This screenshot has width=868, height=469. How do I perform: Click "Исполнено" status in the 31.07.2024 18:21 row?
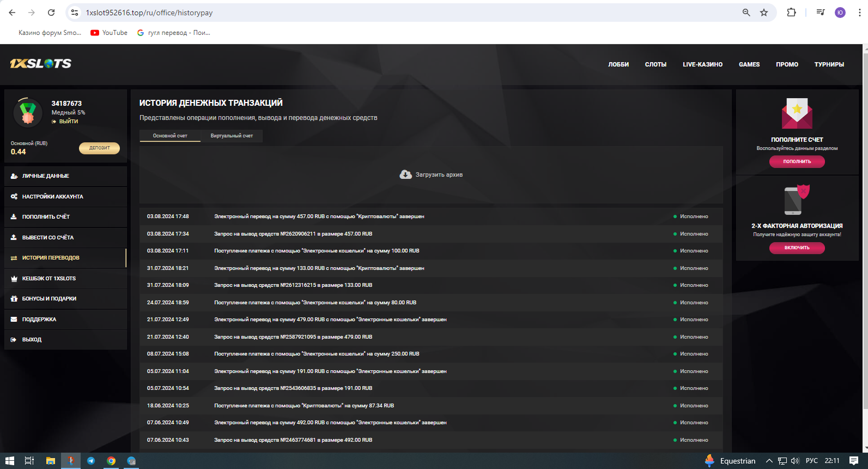[694, 268]
